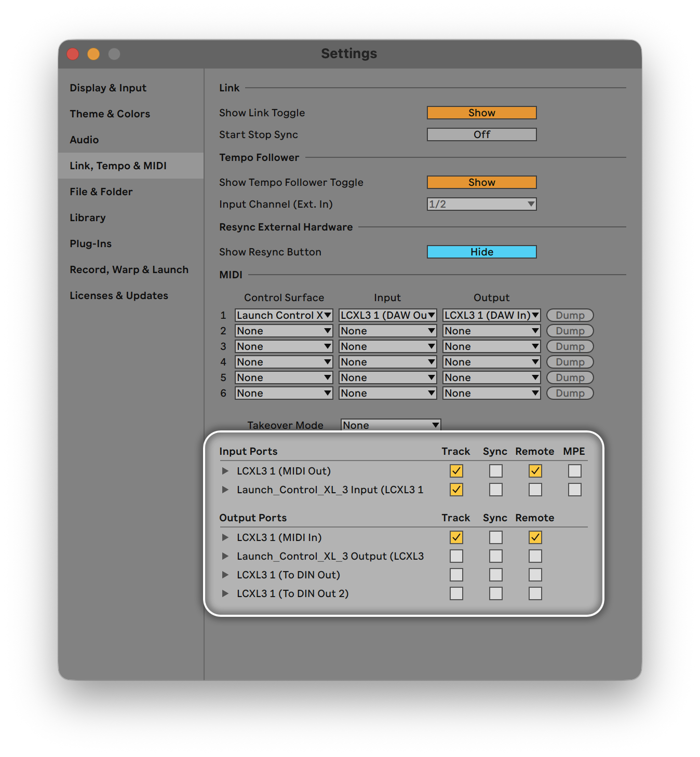Viewport: 700px width, 757px height.
Task: Click the Dump button for row 4
Action: click(x=570, y=362)
